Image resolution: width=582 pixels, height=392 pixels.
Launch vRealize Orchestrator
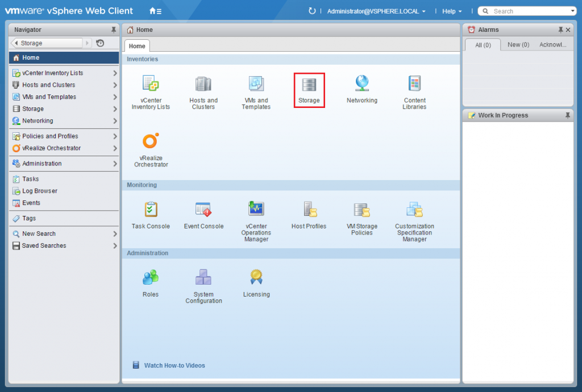point(151,147)
